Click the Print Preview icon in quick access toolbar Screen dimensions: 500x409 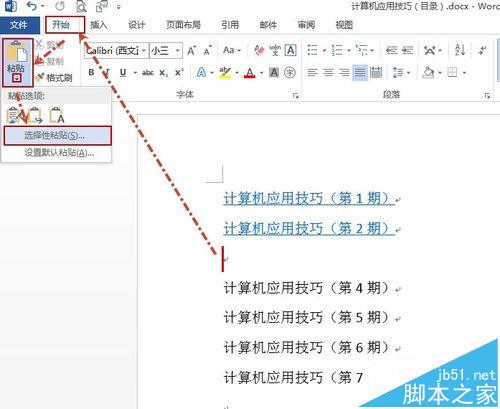(x=81, y=6)
